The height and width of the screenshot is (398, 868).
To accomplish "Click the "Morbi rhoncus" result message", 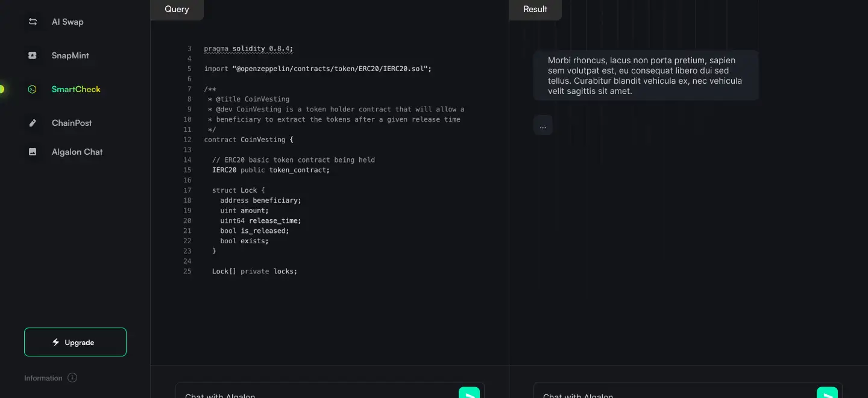I will pos(646,76).
